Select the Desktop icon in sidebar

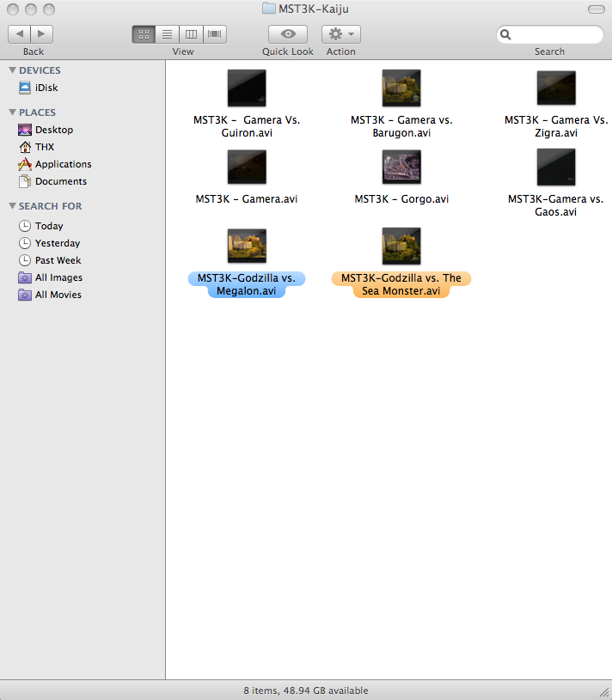click(x=25, y=130)
